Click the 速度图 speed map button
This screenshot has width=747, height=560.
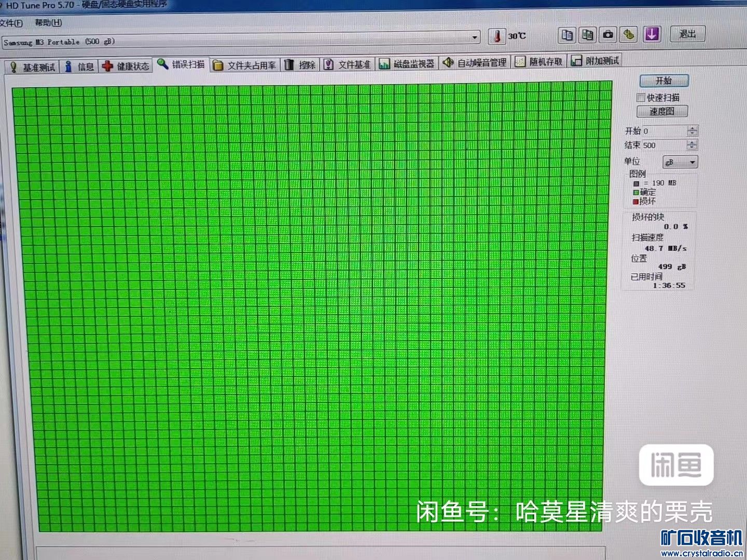[x=662, y=111]
